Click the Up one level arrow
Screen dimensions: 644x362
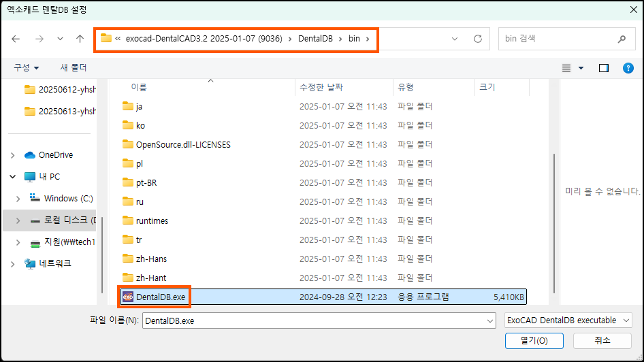click(x=80, y=39)
